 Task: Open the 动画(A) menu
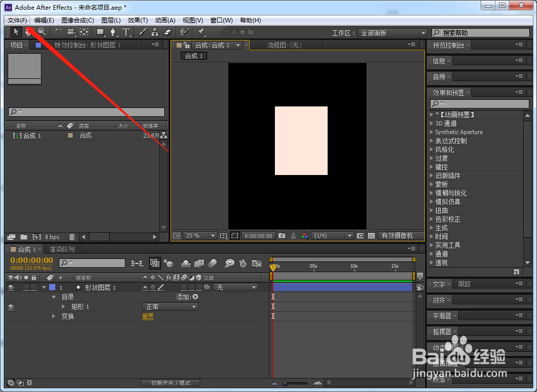pyautogui.click(x=165, y=20)
